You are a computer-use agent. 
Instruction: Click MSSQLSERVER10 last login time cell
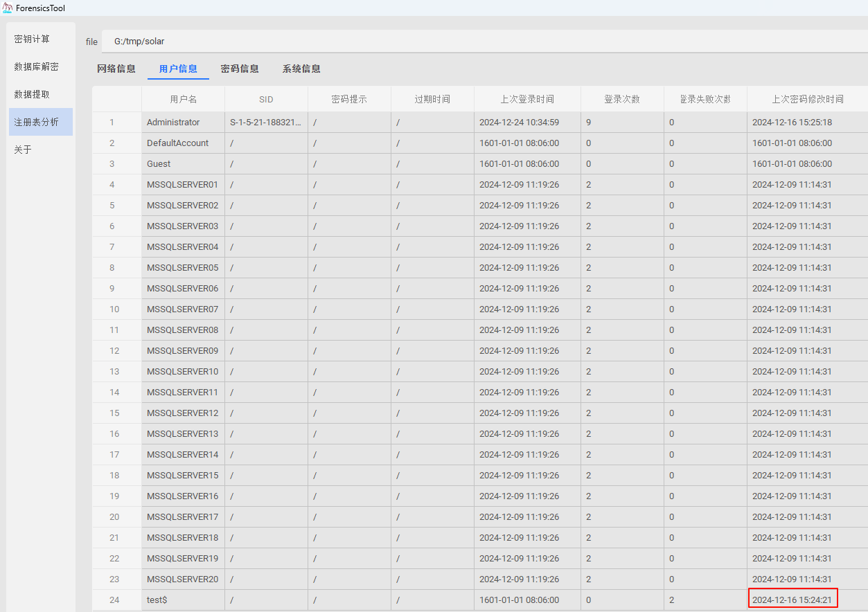(527, 372)
